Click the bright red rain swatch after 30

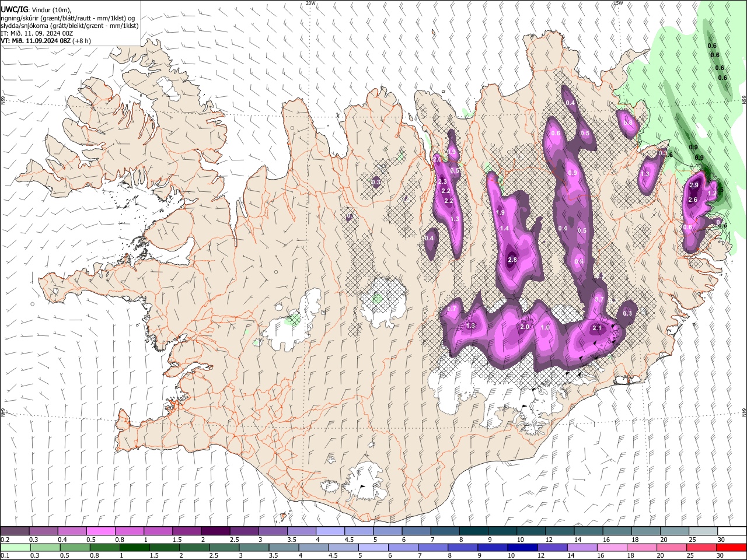click(731, 547)
